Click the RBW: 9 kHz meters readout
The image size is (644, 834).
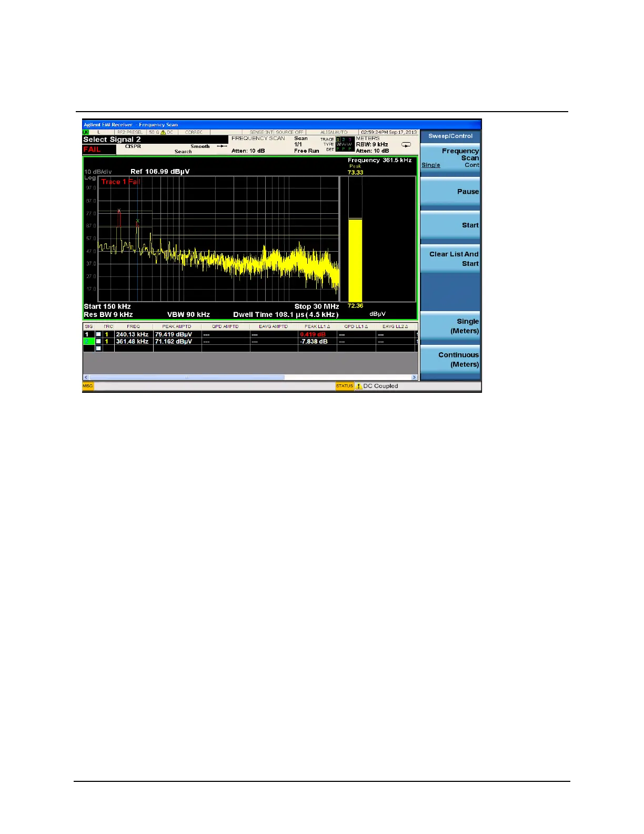click(x=372, y=144)
